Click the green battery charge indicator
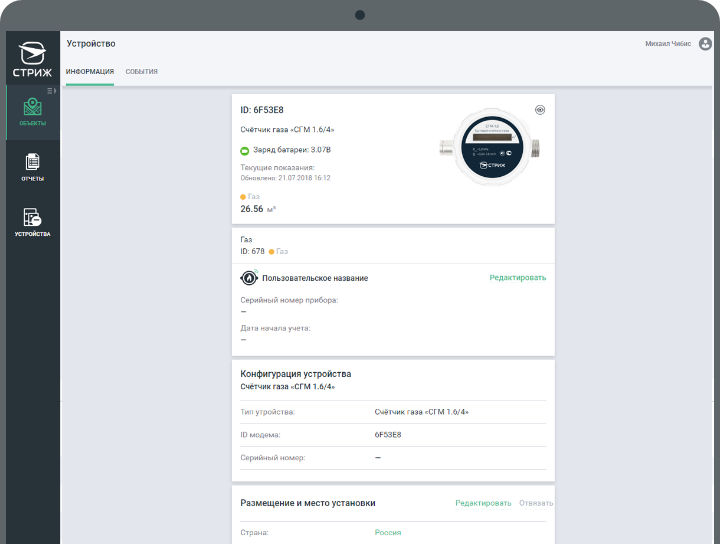 point(245,151)
